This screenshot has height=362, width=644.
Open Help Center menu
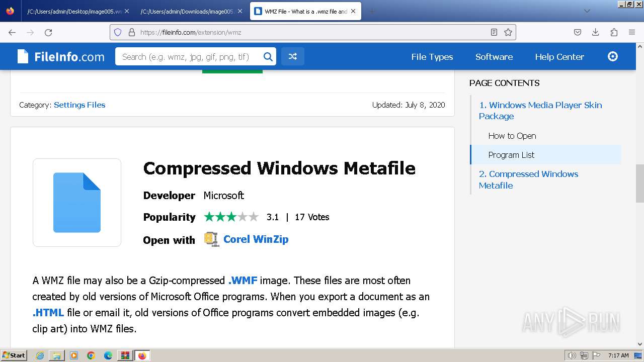tap(559, 57)
